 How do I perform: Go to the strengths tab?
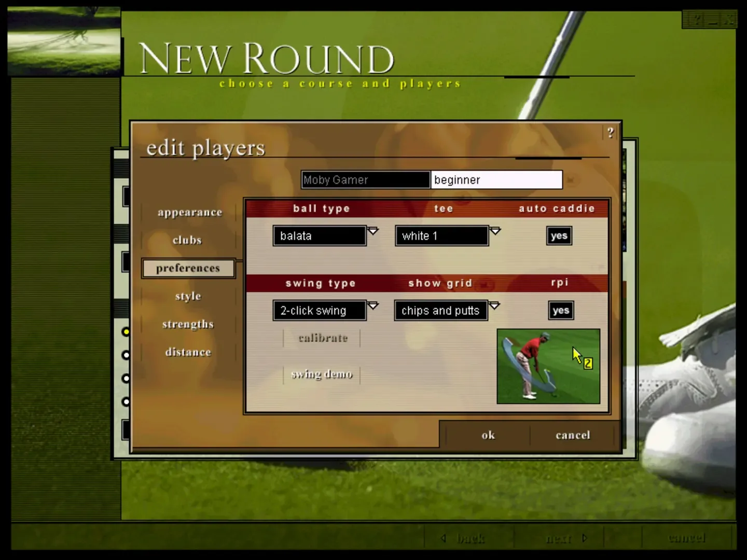click(188, 324)
